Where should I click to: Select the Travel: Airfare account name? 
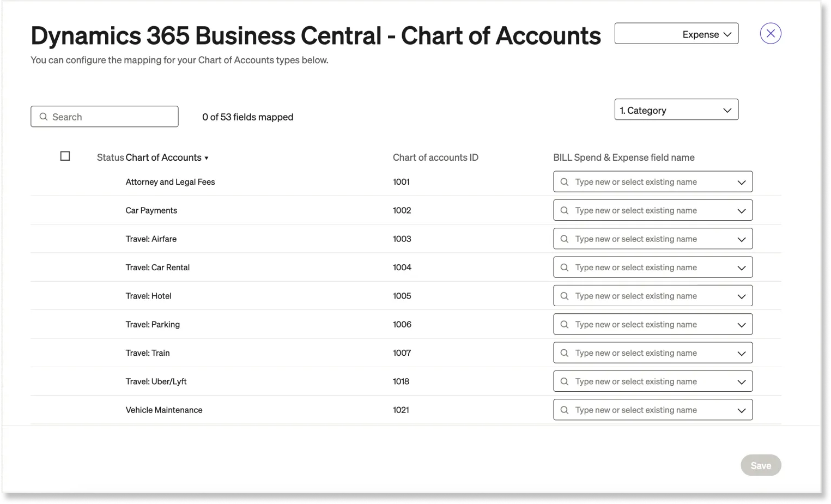tap(151, 239)
